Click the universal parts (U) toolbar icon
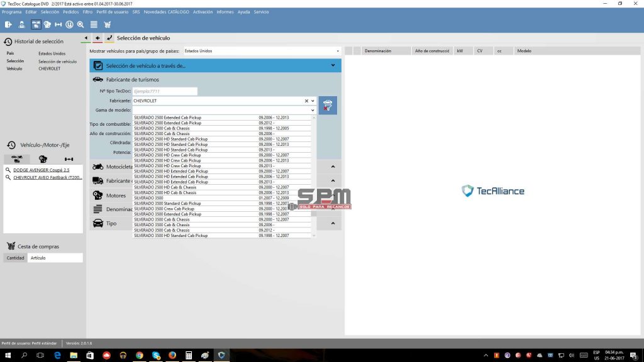The width and height of the screenshot is (644, 362). 69,25
